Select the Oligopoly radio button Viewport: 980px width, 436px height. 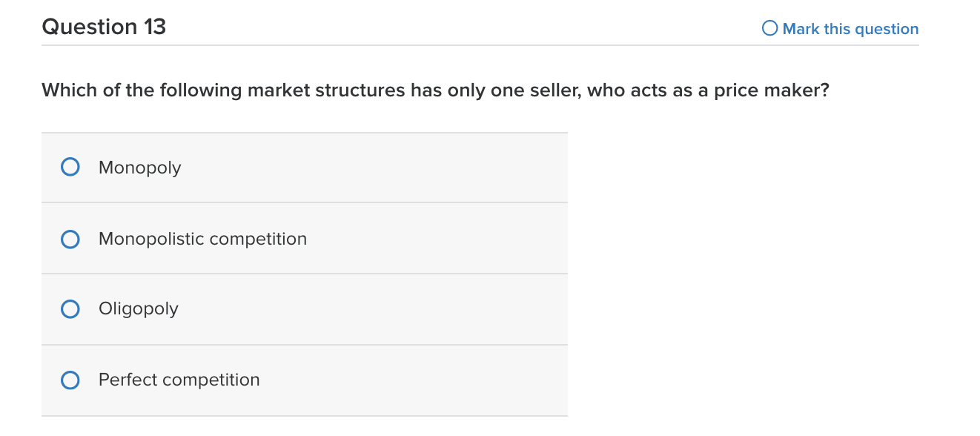[x=70, y=308]
